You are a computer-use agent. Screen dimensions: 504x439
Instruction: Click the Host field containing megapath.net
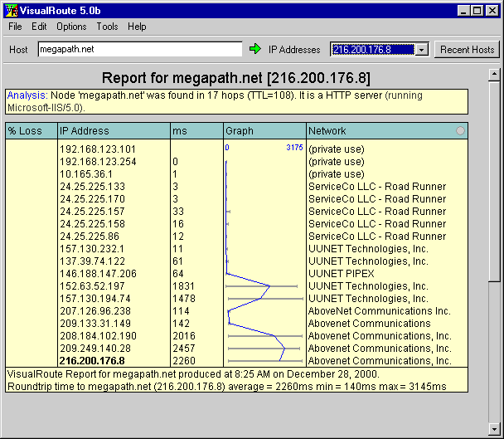click(140, 49)
